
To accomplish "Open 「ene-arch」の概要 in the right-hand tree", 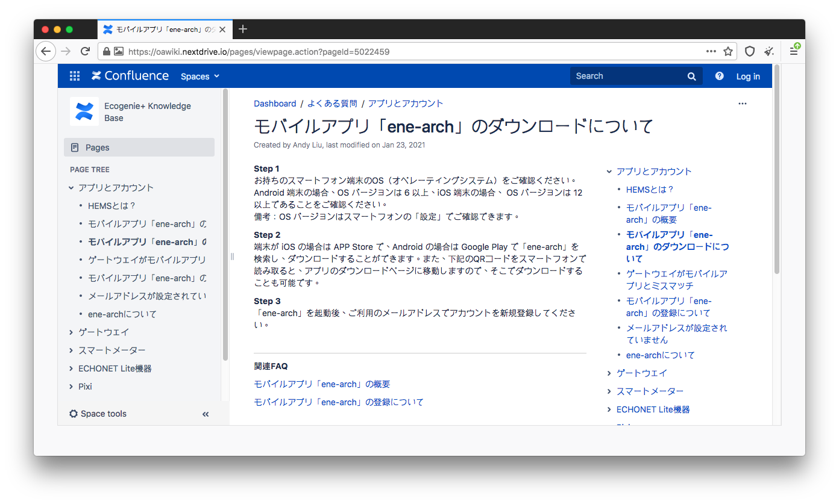I will click(669, 214).
